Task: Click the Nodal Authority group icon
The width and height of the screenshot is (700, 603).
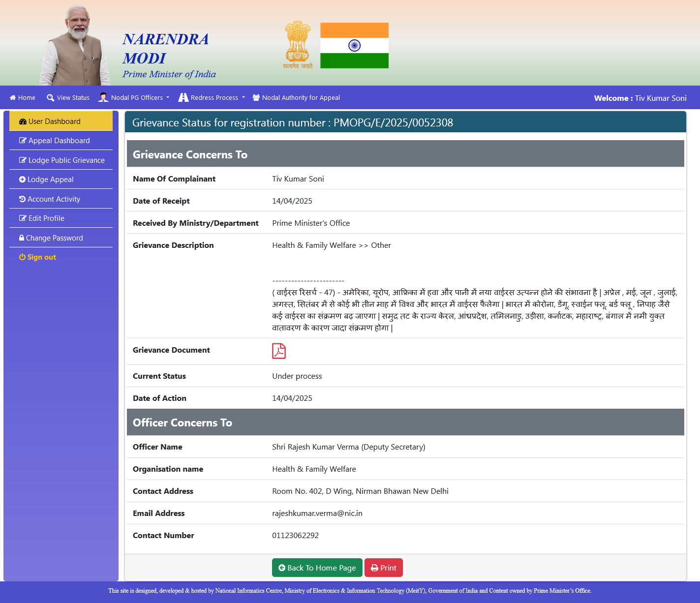Action: coord(256,97)
